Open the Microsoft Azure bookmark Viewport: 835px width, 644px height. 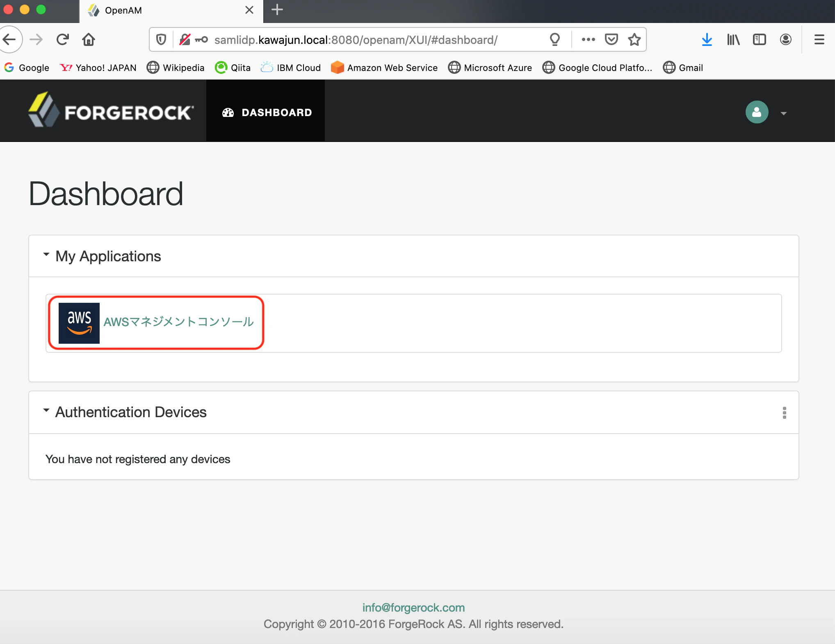[490, 68]
